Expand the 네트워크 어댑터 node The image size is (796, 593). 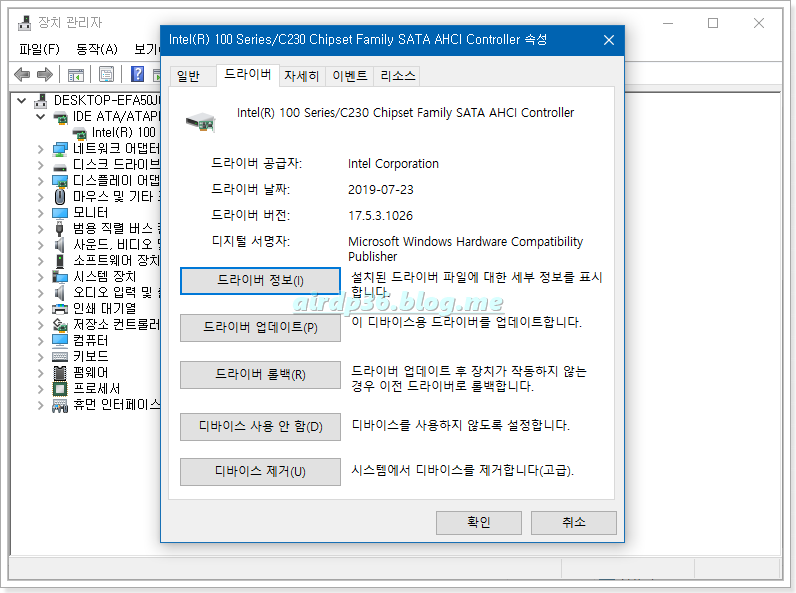pos(41,149)
